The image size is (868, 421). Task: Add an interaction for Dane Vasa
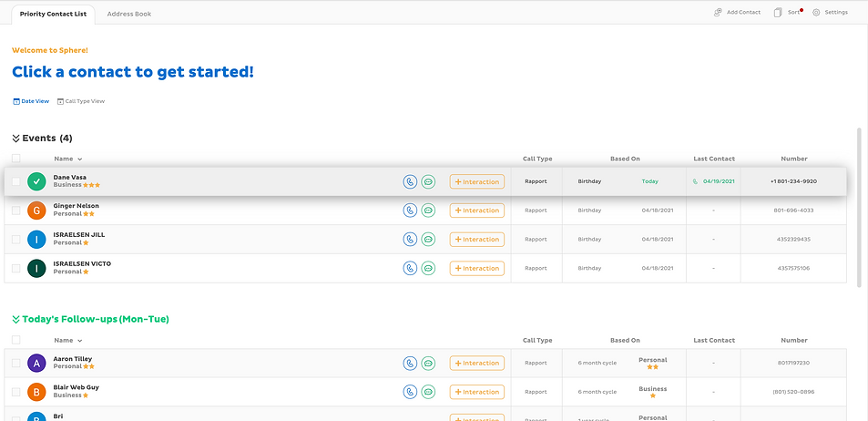476,181
